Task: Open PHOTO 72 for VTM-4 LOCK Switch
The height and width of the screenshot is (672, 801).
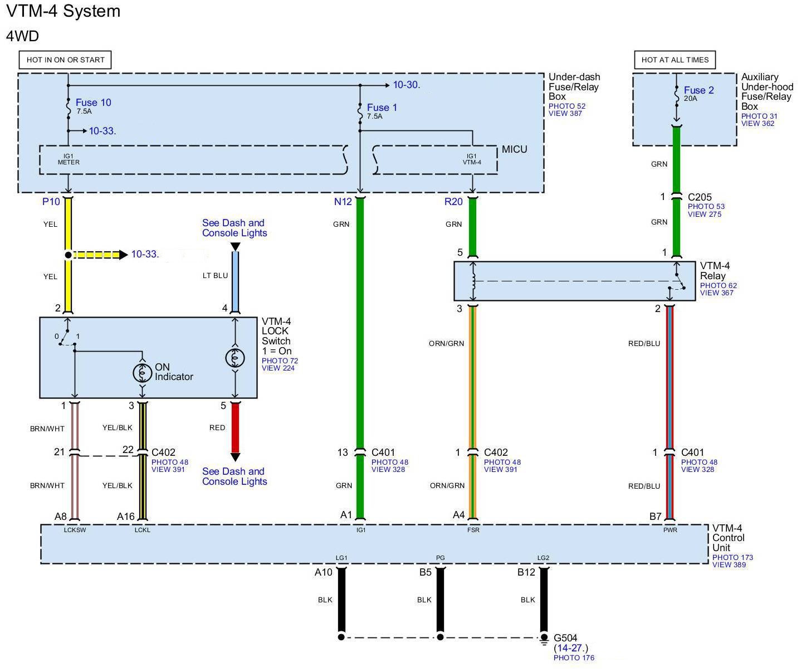Action: coord(280,361)
